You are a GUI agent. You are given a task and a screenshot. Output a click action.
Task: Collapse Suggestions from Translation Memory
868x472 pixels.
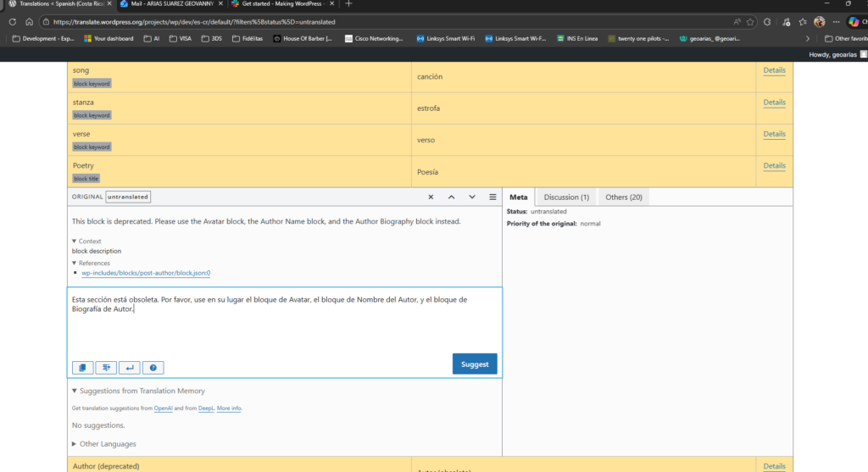pyautogui.click(x=138, y=391)
